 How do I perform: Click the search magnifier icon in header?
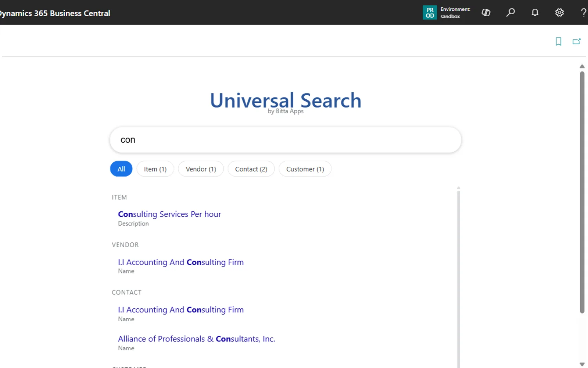(x=510, y=13)
